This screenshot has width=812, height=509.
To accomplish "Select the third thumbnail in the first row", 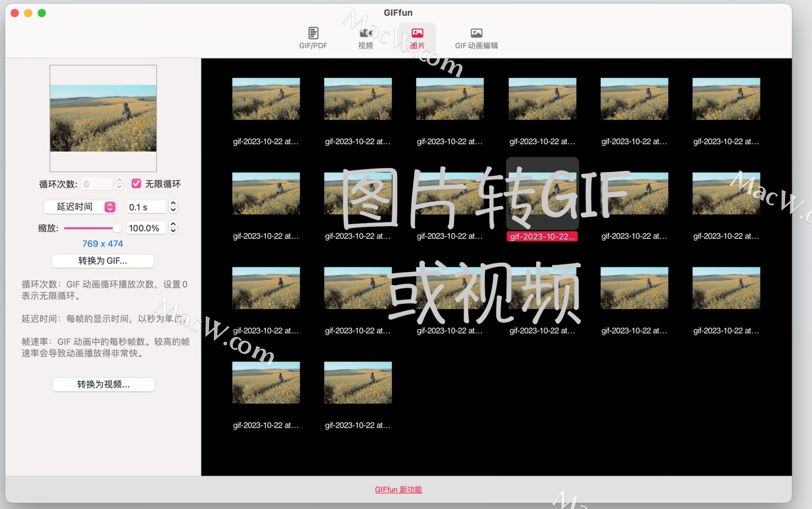I will 450,99.
